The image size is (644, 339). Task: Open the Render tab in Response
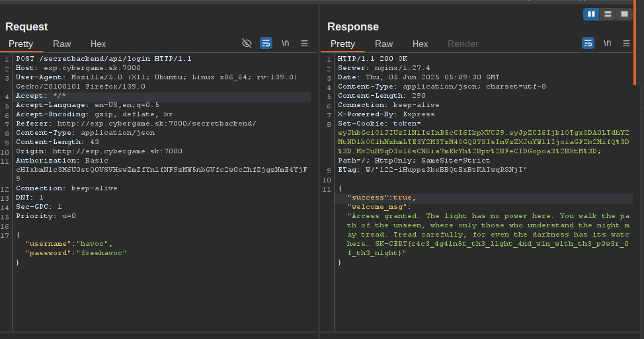(463, 44)
